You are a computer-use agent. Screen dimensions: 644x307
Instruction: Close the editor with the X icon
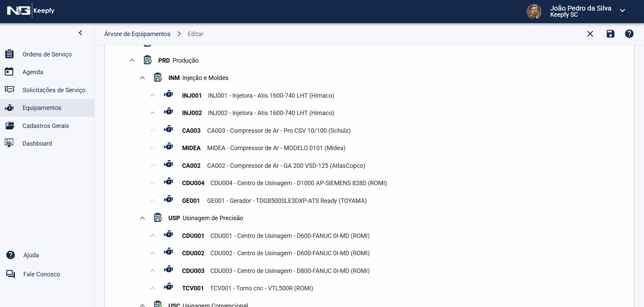coord(590,34)
